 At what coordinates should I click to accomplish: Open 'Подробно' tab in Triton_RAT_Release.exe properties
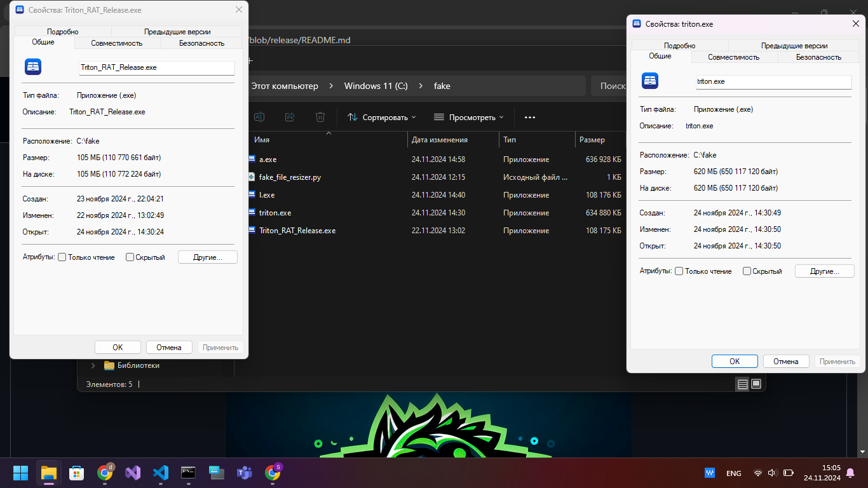pos(63,32)
